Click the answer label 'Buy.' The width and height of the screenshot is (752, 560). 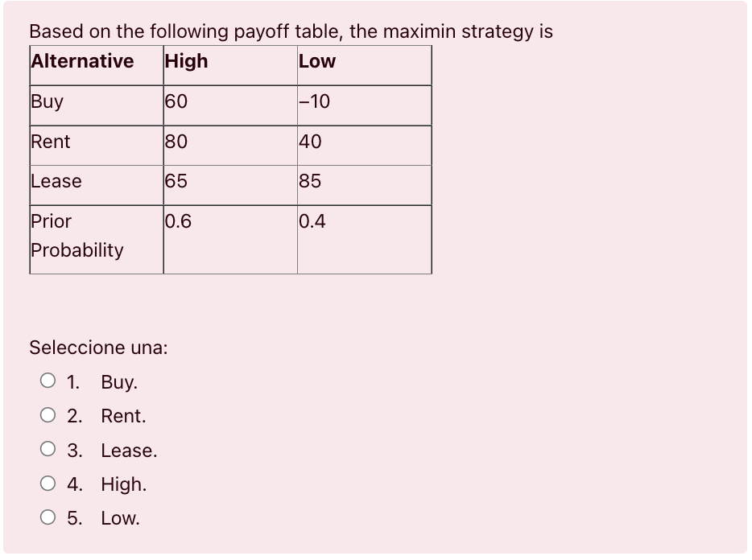click(x=118, y=382)
